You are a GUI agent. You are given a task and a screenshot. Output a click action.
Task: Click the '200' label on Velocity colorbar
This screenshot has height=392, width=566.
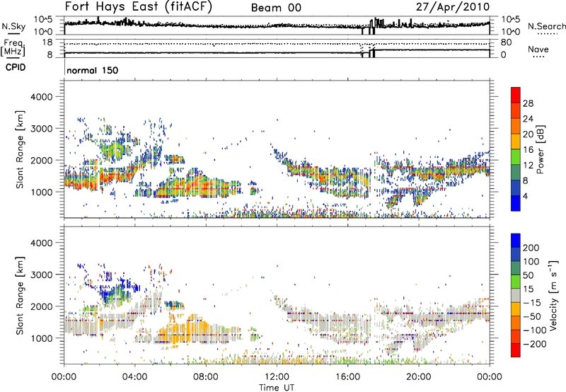point(531,248)
